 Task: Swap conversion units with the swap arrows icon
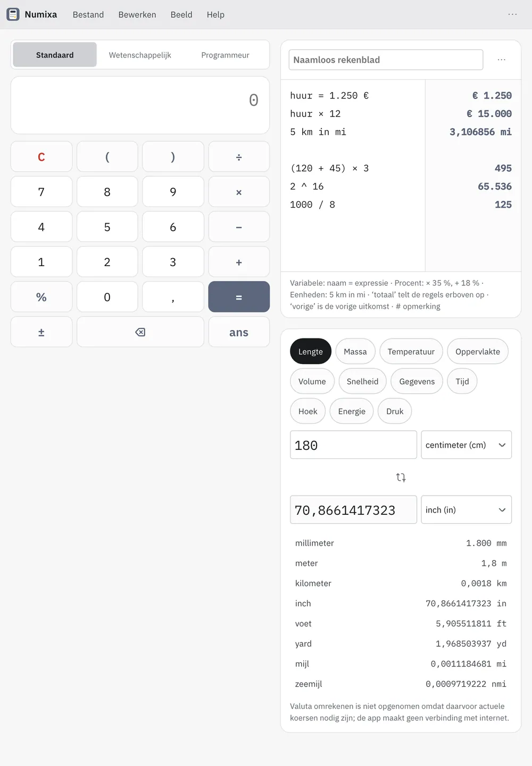(401, 477)
